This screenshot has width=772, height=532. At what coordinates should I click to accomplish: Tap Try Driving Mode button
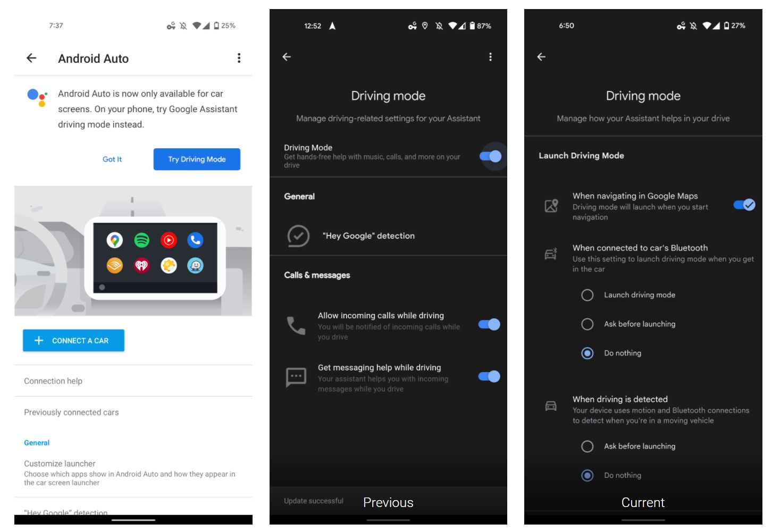pos(197,159)
